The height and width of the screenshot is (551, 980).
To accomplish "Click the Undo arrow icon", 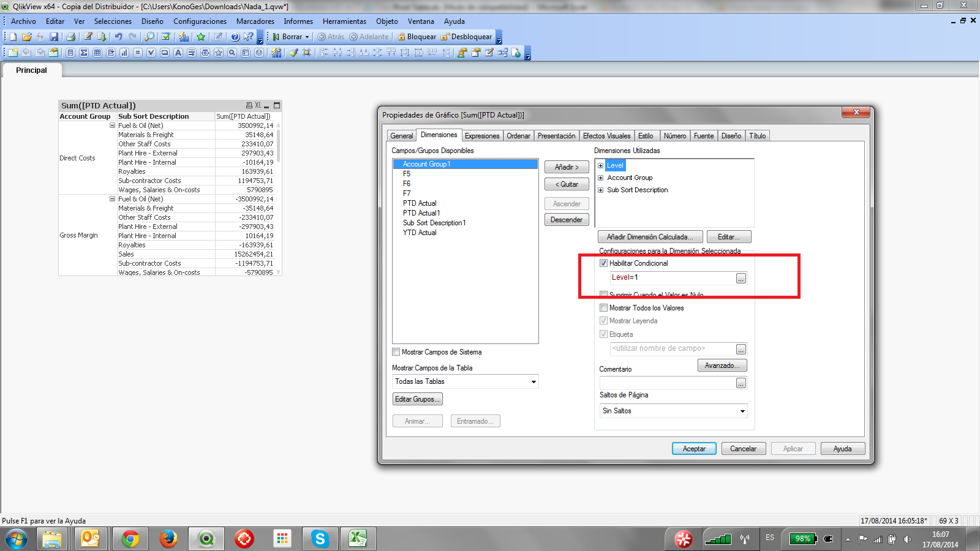I will coord(119,37).
